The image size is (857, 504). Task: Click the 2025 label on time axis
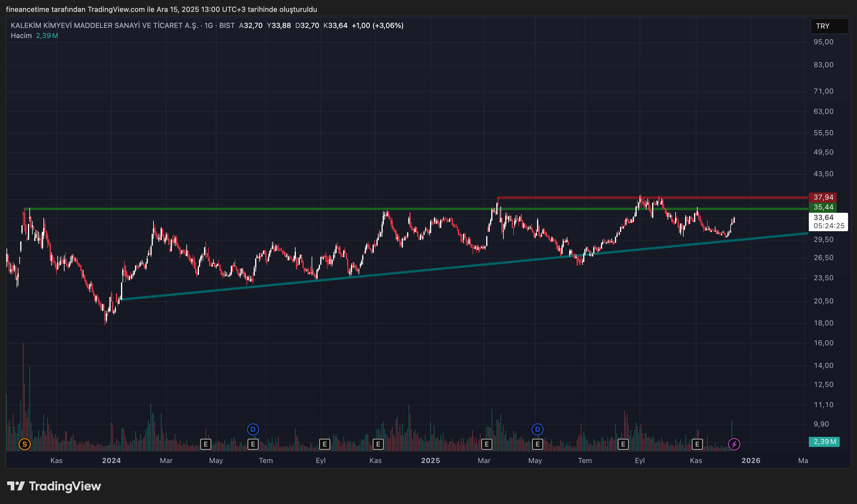point(430,461)
